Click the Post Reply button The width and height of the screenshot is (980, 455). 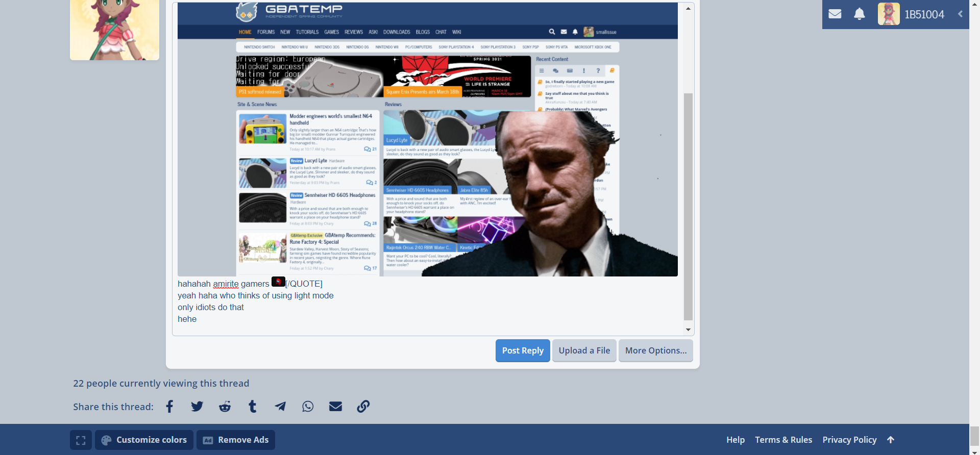coord(523,350)
